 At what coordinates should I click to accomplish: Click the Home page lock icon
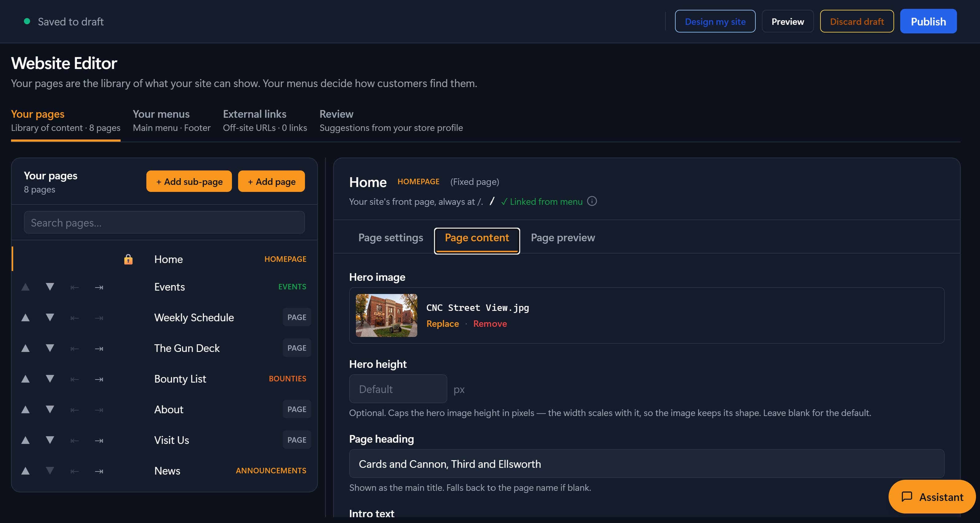pyautogui.click(x=128, y=259)
